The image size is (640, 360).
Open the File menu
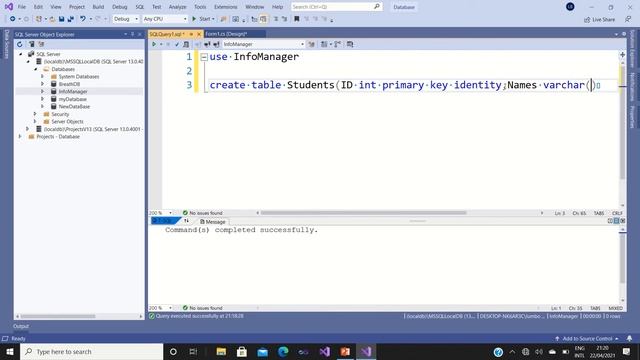coord(22,7)
